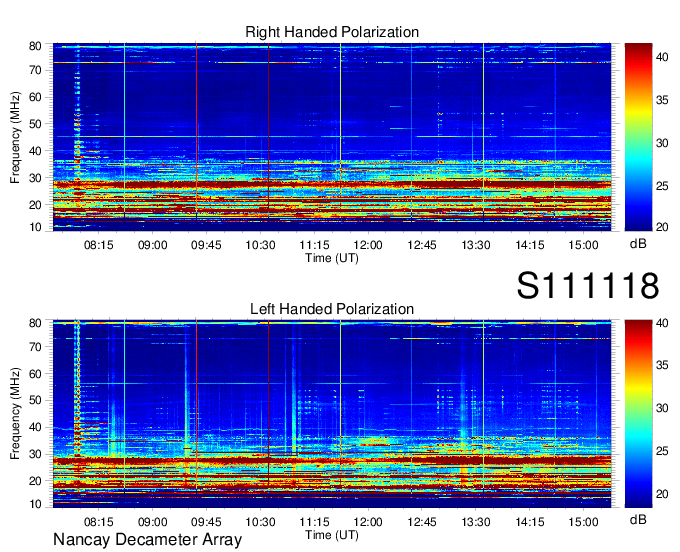Click the "Nancay Decameter Array" caption
Viewport: 680px width, 552px height.
[x=147, y=540]
